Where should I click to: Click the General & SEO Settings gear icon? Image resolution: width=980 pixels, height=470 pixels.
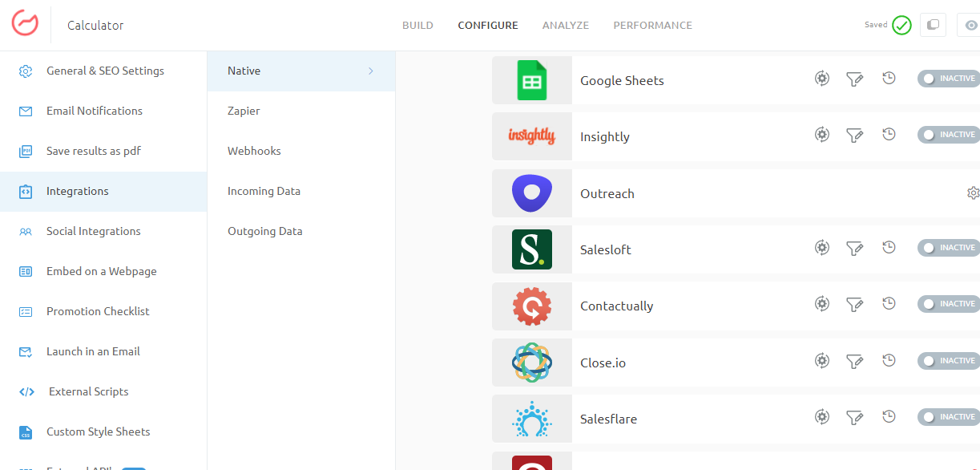coord(26,71)
